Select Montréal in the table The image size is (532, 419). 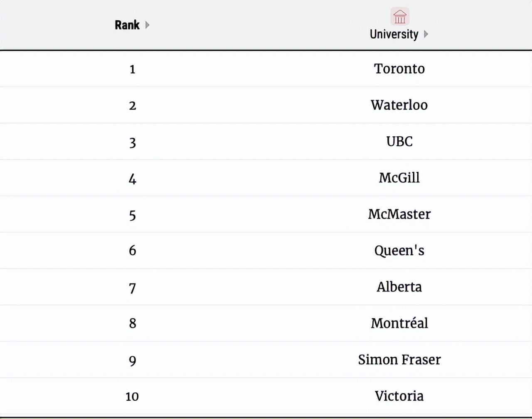click(399, 323)
